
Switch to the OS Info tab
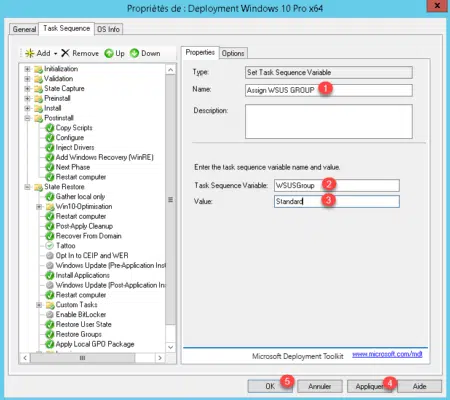(108, 29)
